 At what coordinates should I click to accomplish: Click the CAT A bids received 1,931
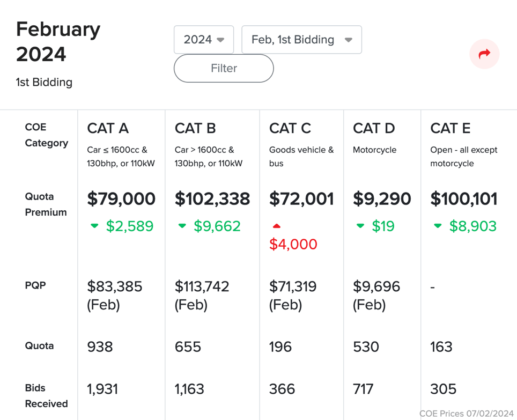[x=102, y=389]
